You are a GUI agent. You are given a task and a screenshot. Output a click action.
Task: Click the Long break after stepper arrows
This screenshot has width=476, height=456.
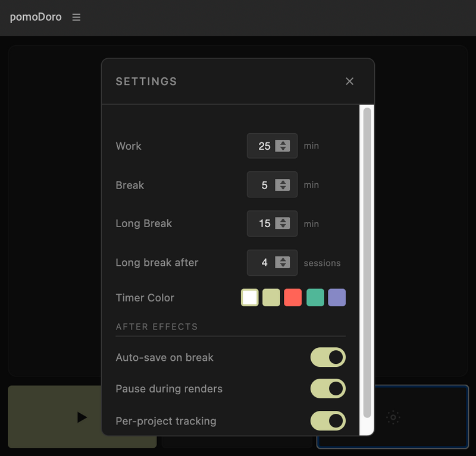tap(283, 262)
